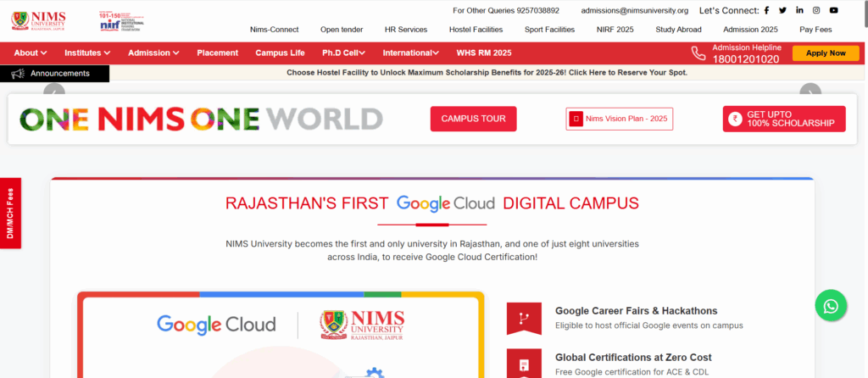This screenshot has width=868, height=378.
Task: Open the LinkedIn social icon
Action: pyautogui.click(x=799, y=10)
